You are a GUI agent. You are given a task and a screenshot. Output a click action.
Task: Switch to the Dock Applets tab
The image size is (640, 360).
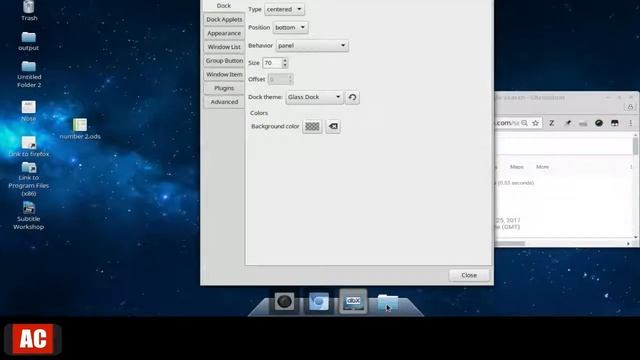coord(224,19)
